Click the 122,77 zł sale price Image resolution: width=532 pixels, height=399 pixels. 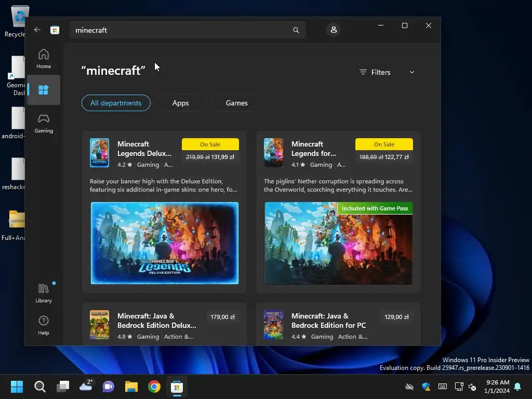pyautogui.click(x=396, y=157)
